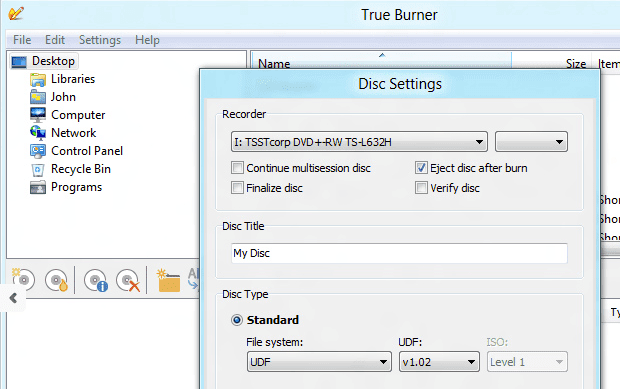Click the Network globe icon

point(38,133)
